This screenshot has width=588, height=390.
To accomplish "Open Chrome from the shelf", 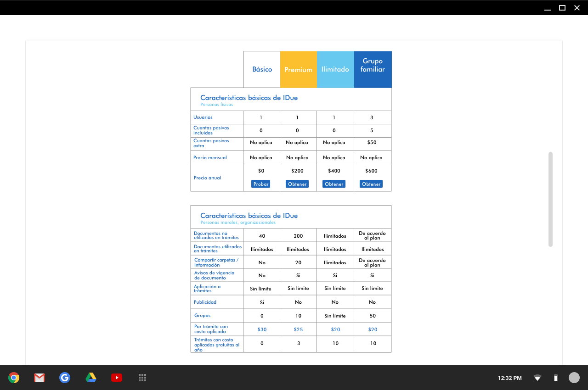I will pos(14,378).
